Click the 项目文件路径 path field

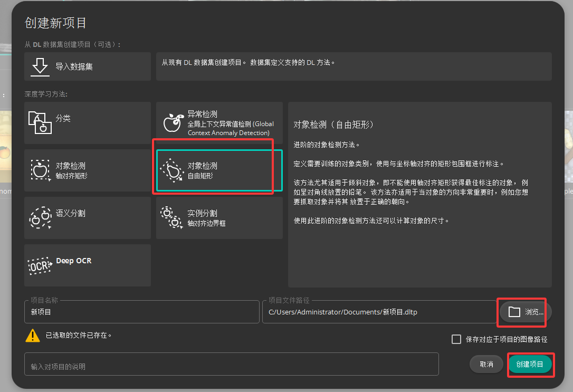click(x=379, y=312)
